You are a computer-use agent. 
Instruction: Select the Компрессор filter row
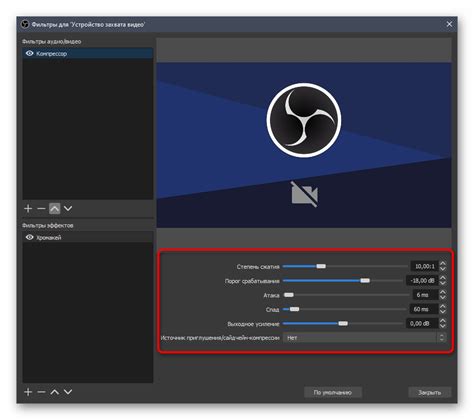88,53
